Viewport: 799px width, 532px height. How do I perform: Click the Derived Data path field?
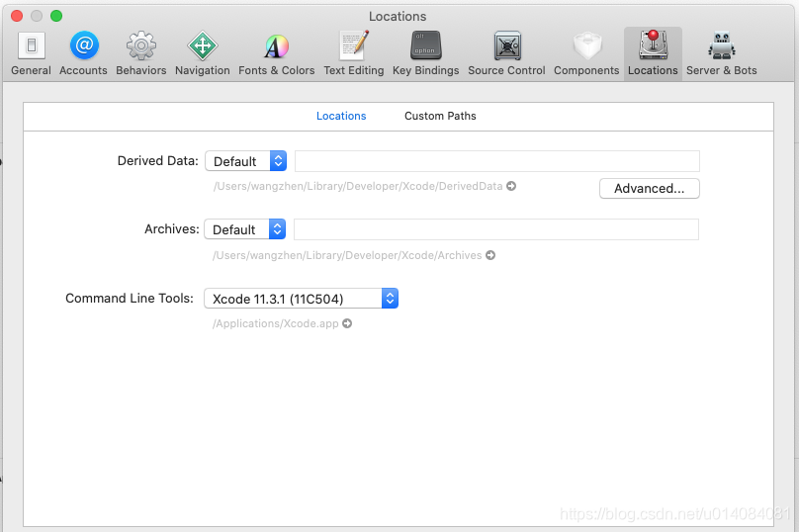click(496, 161)
